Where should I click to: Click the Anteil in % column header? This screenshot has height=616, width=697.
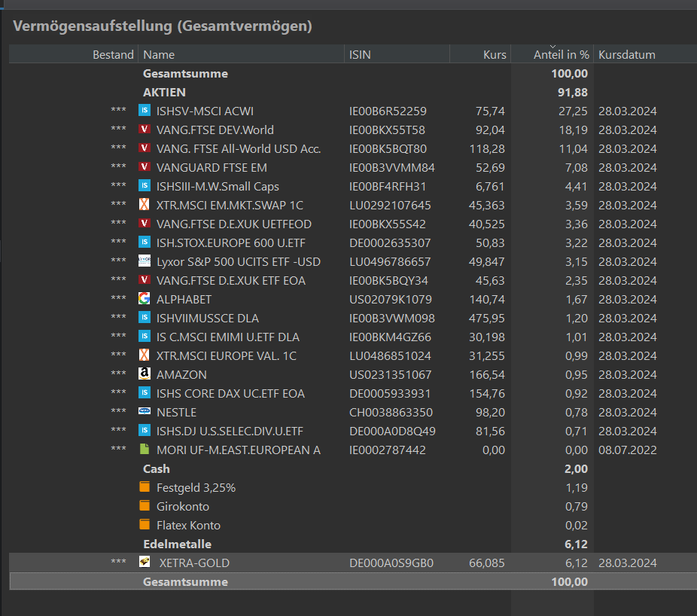(x=552, y=54)
